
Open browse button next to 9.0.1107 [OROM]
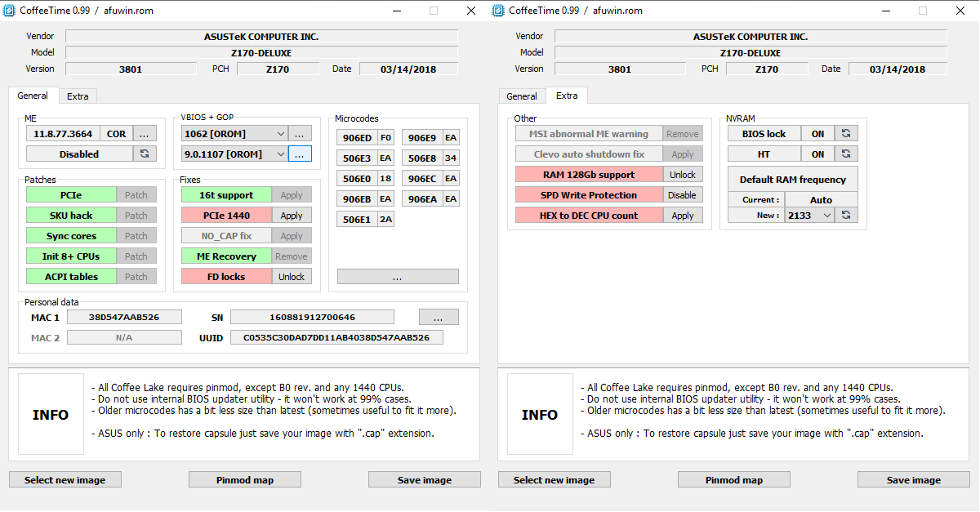tap(300, 154)
